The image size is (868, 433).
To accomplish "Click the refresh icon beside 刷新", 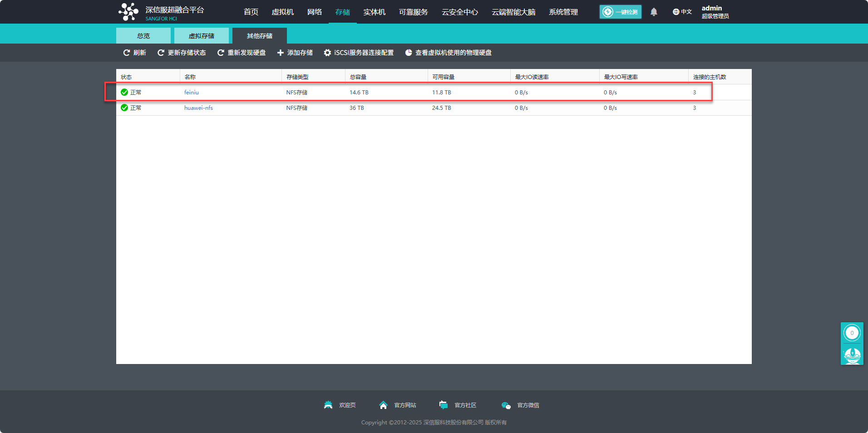I will pos(127,53).
